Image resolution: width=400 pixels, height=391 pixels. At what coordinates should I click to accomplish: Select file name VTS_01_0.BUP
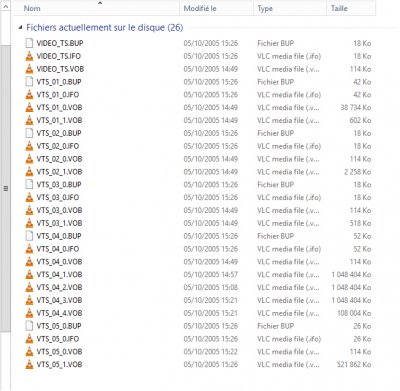[x=59, y=82]
